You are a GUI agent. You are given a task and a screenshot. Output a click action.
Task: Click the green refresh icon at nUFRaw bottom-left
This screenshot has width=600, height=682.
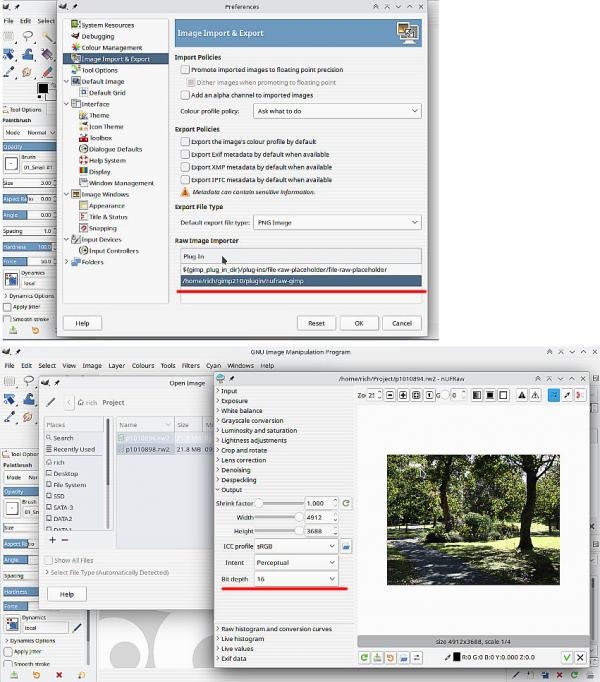coord(364,657)
